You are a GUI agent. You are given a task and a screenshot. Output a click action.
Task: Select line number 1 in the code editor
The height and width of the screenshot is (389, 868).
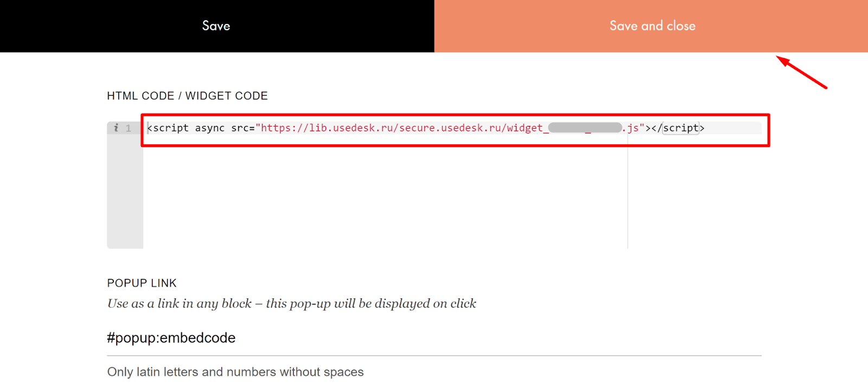pyautogui.click(x=129, y=129)
